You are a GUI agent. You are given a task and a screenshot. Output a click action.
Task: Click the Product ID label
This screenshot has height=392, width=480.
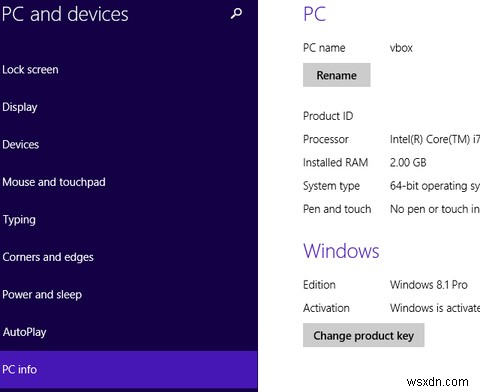point(328,116)
